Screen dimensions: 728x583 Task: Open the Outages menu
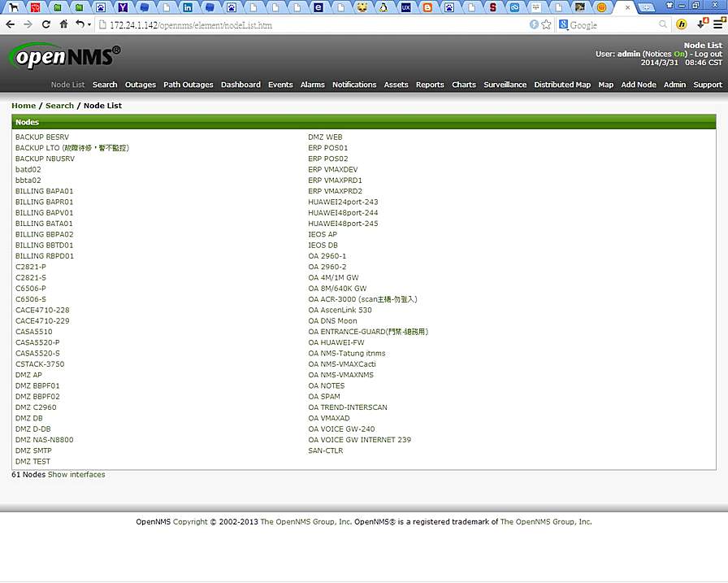pyautogui.click(x=141, y=85)
